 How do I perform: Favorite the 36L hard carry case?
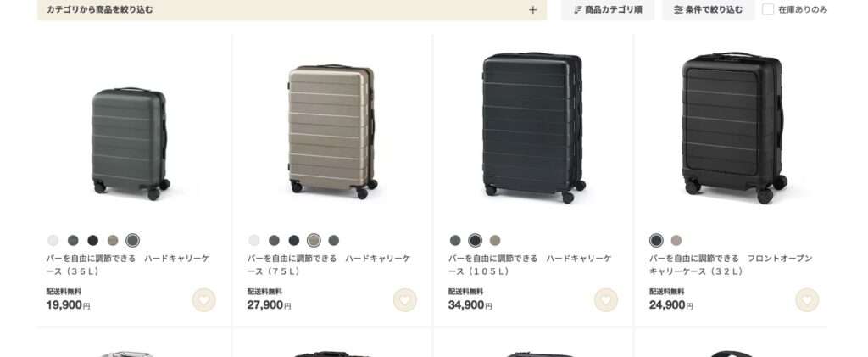pyautogui.click(x=203, y=300)
